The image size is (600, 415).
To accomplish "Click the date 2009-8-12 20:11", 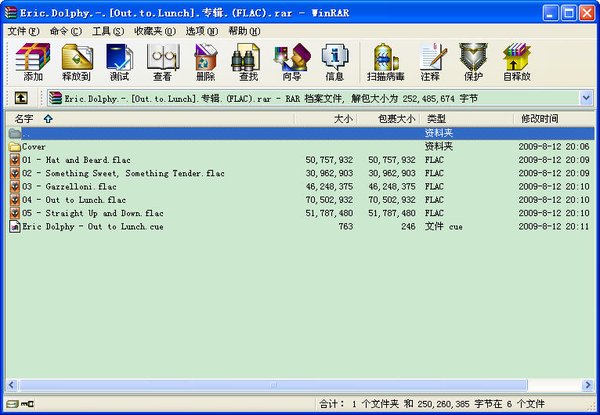I will point(554,226).
